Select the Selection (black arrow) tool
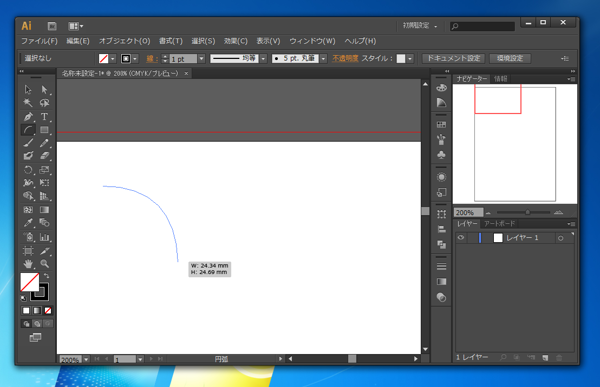The width and height of the screenshot is (600, 387). point(28,90)
